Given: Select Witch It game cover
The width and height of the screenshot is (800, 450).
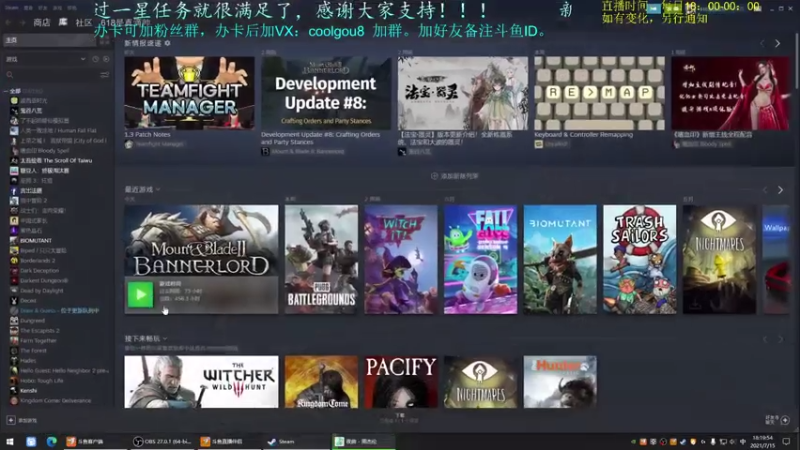Looking at the screenshot, I should (401, 259).
